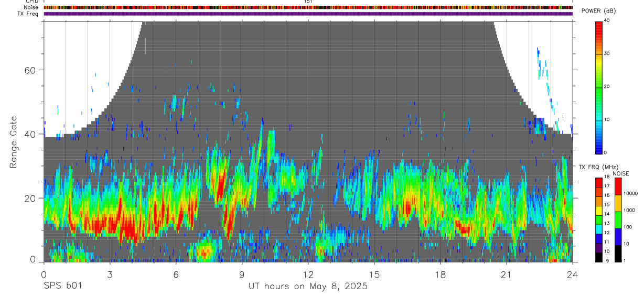Click the 'UT hours on May 8, 2025' axis title
644x297 pixels.
[308, 287]
